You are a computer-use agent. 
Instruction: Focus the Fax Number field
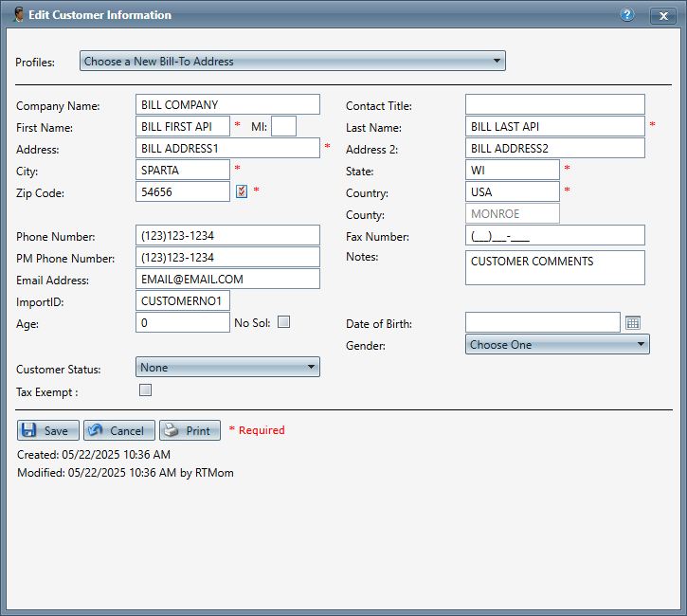(x=554, y=236)
